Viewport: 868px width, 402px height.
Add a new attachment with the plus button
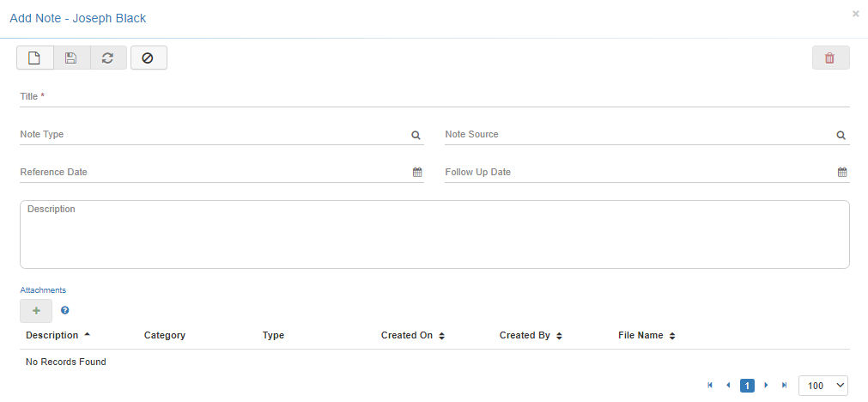[36, 310]
